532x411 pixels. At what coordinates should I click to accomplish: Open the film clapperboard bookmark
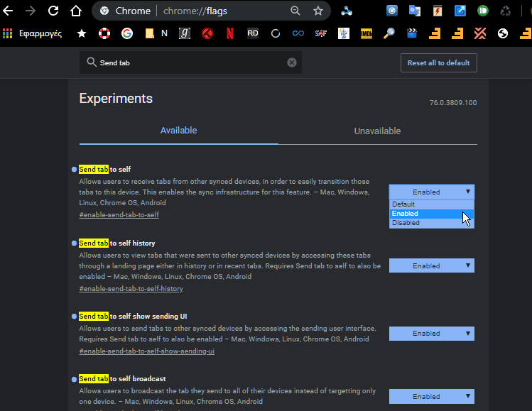pyautogui.click(x=412, y=33)
